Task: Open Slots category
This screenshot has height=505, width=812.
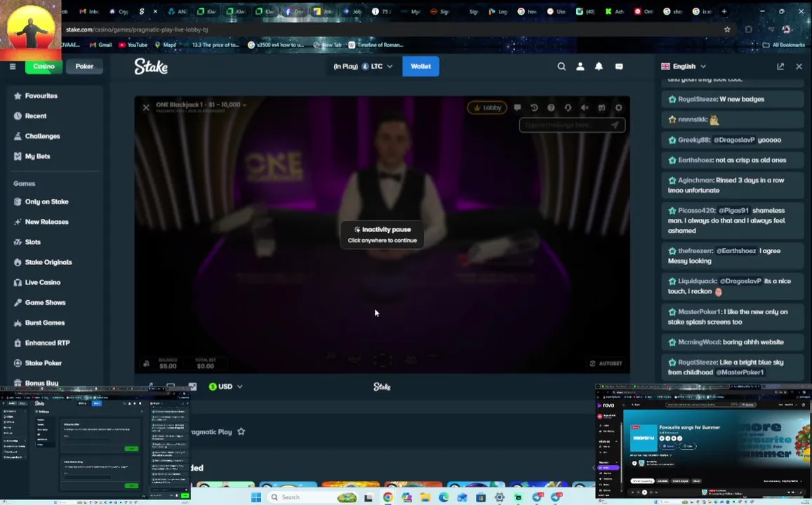Action: point(32,242)
